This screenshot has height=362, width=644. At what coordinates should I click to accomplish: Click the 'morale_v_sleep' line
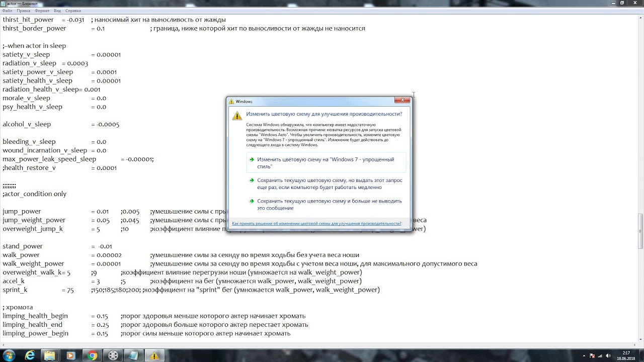(54, 98)
